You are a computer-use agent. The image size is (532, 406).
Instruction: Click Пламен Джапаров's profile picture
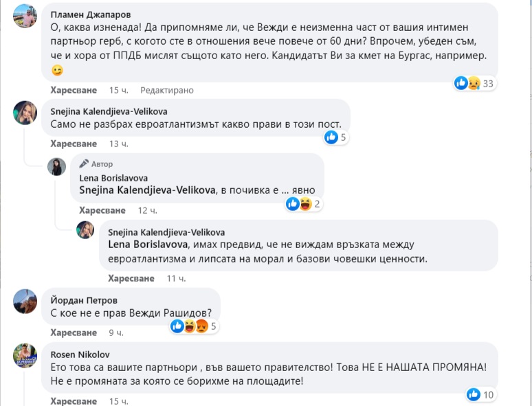pos(25,14)
